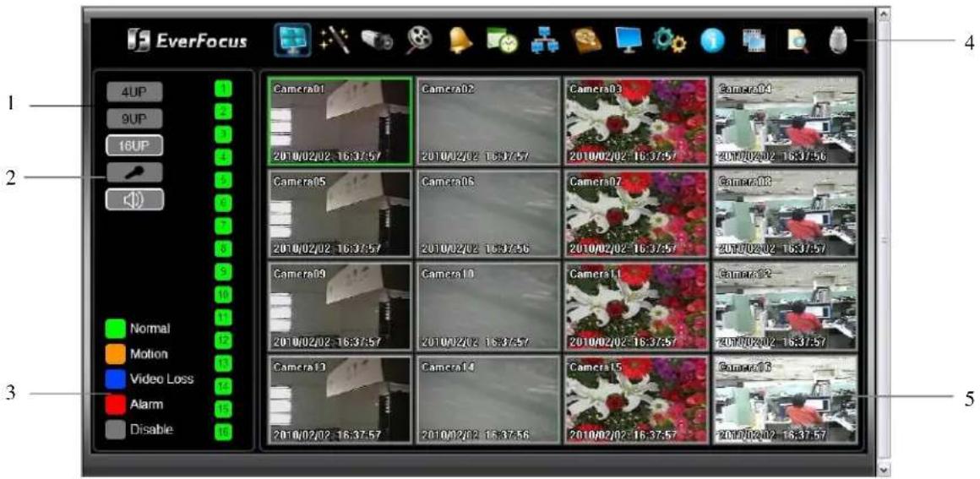
Task: Select the Camera01 video feed
Action: tap(340, 122)
